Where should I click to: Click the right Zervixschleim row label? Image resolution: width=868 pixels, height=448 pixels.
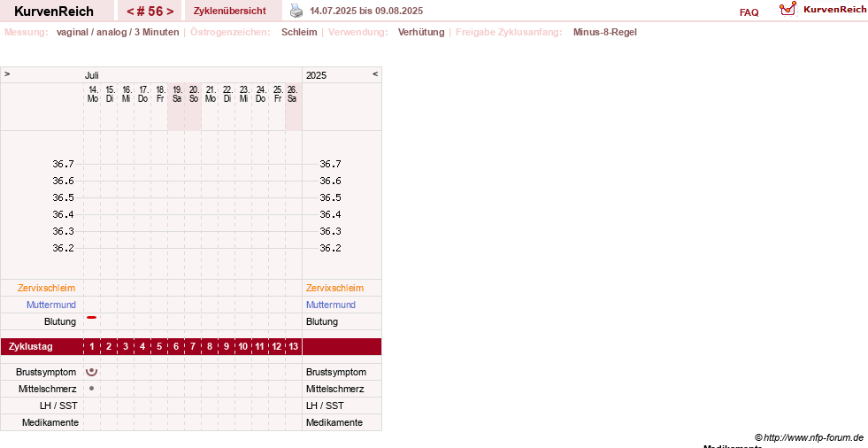[335, 288]
